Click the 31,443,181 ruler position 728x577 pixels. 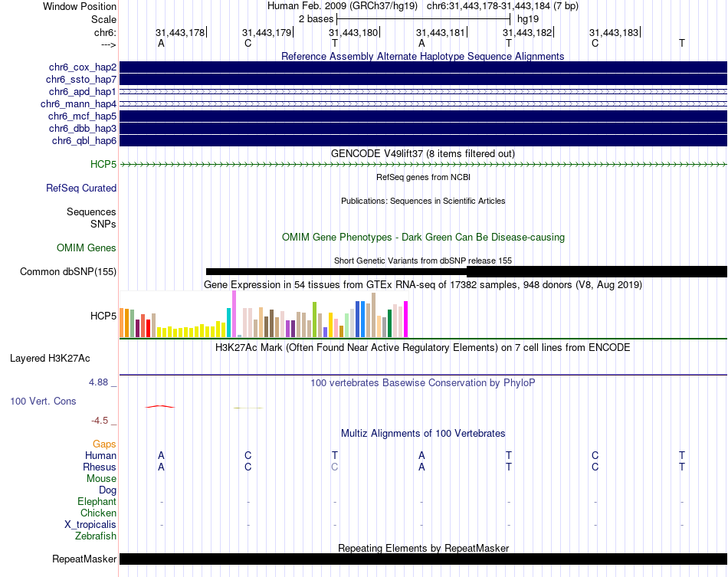[440, 32]
